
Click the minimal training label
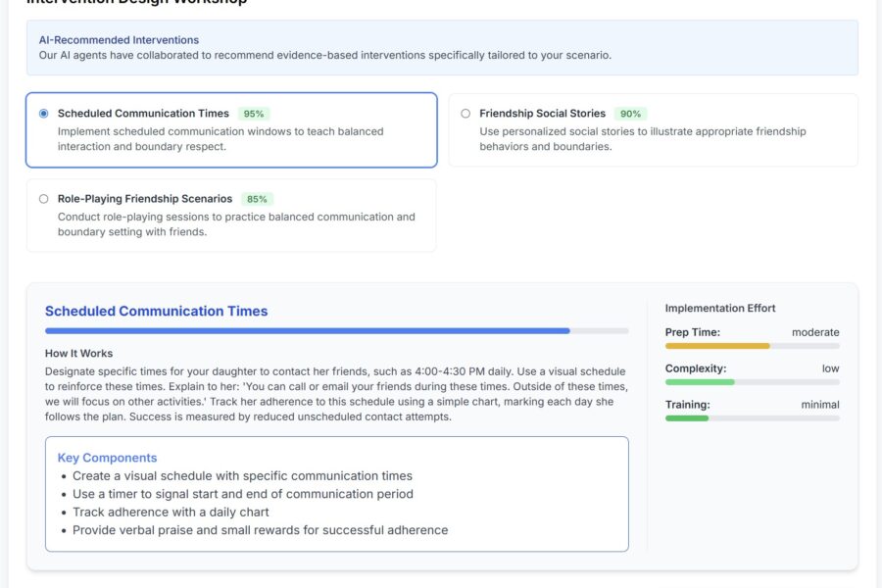[821, 404]
